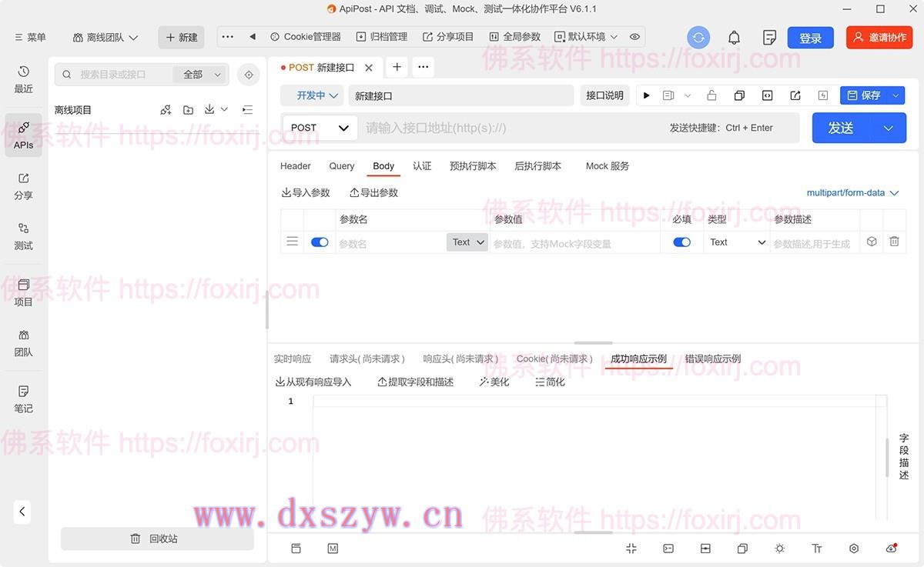Click the response editor vertical scrollbar
The image size is (924, 567).
click(887, 458)
